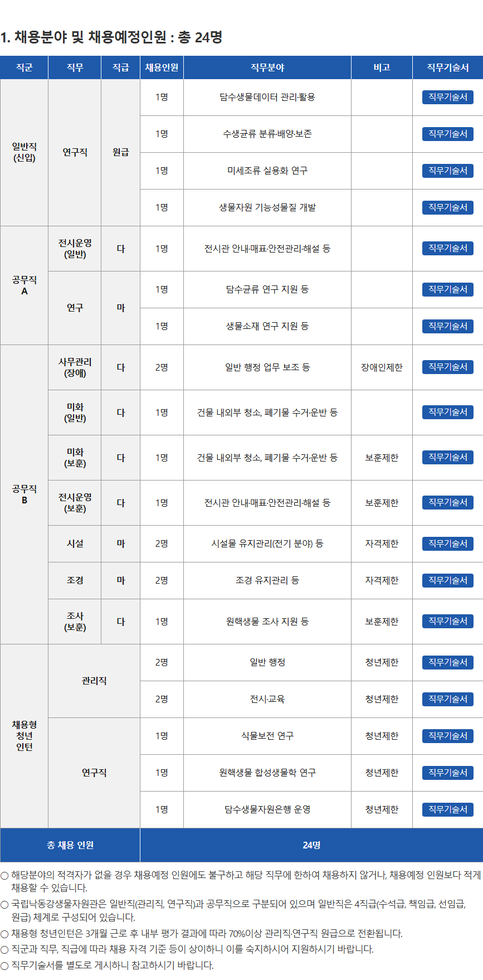The height and width of the screenshot is (980, 483).
Task: View 직무기술서 for 일반 행정 업무 보조
Action: tap(447, 367)
